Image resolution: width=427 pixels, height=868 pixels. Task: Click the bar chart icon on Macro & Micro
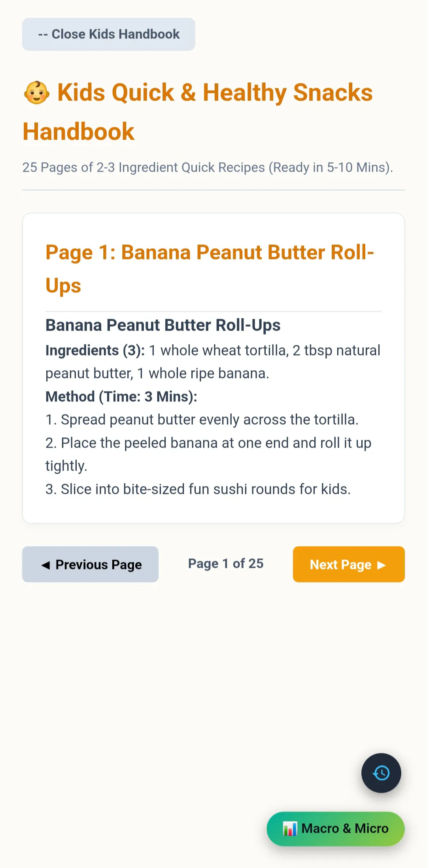pos(290,828)
